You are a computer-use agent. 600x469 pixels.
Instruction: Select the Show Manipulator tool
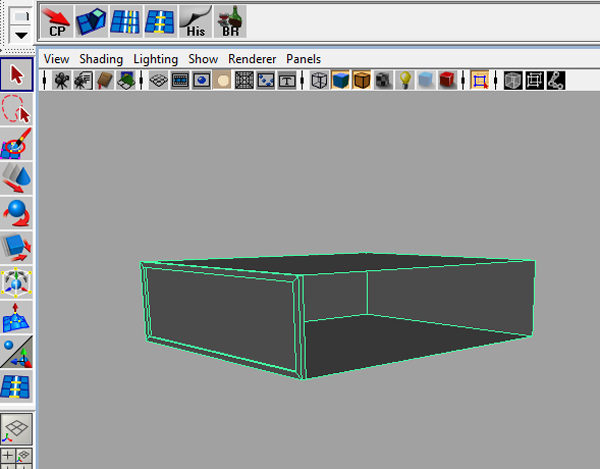[16, 352]
